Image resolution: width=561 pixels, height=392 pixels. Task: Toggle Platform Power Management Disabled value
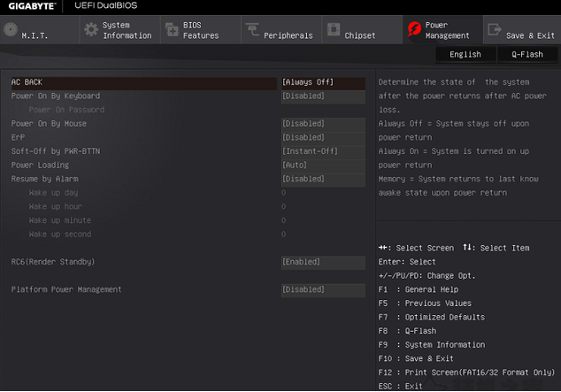[323, 289]
